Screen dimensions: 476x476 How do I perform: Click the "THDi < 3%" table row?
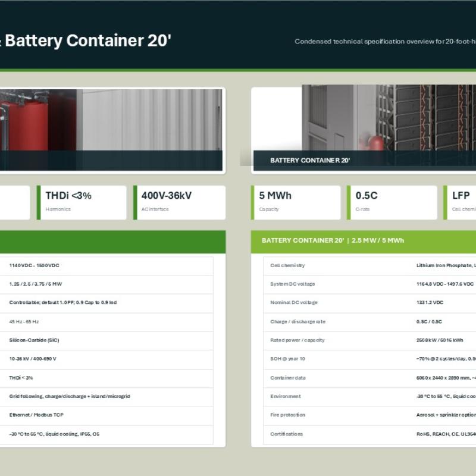point(107,378)
